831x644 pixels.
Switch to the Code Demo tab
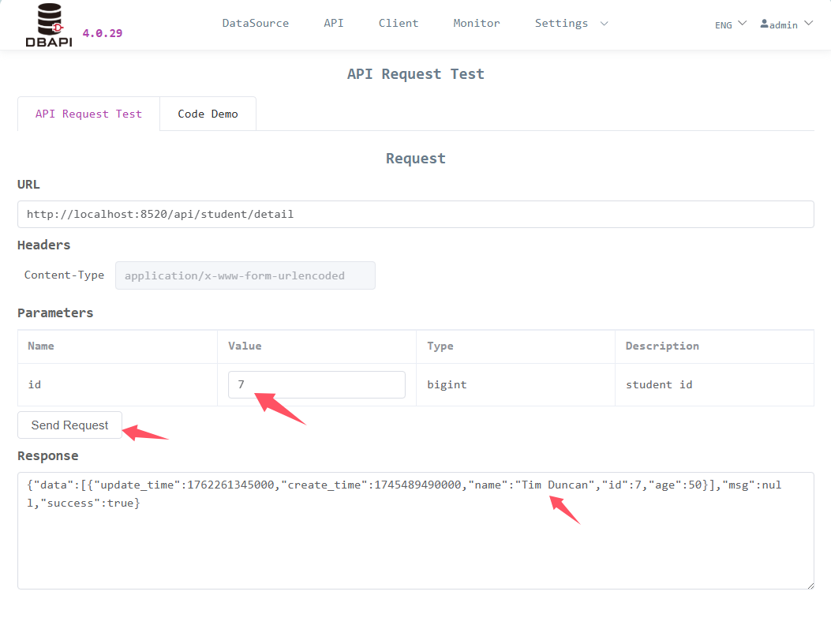pos(207,114)
